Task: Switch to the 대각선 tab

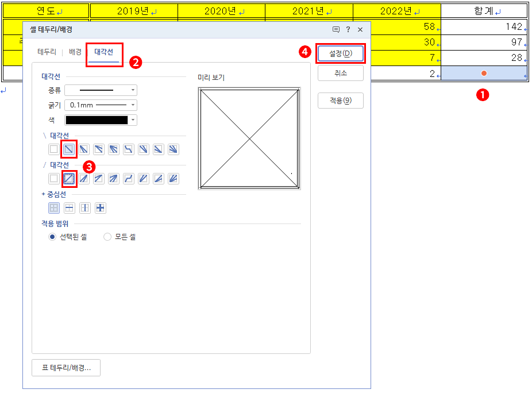Action: [x=104, y=52]
